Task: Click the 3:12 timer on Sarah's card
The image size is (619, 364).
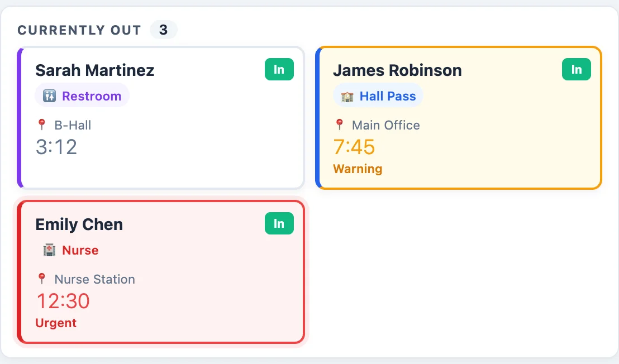Action: (x=56, y=147)
